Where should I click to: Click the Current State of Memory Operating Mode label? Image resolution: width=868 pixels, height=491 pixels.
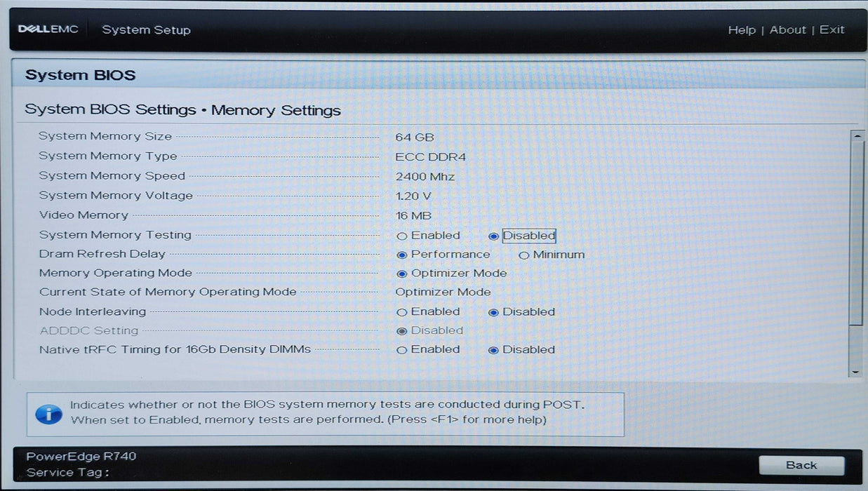pos(168,292)
